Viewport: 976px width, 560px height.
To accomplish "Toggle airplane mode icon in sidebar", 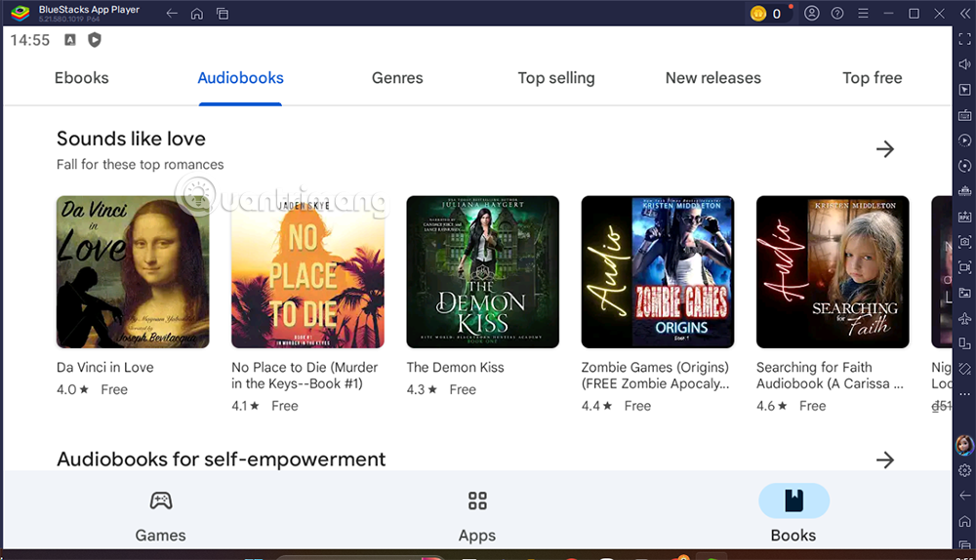I will pyautogui.click(x=965, y=318).
